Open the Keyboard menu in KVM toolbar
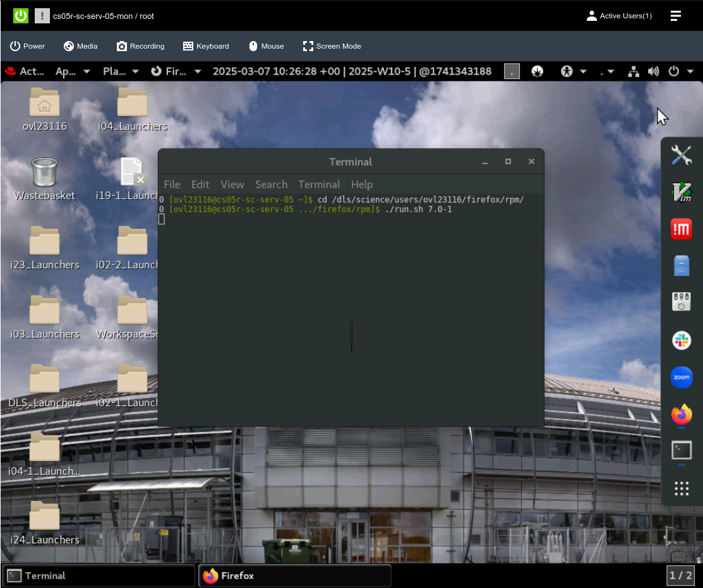The height and width of the screenshot is (588, 703). pyautogui.click(x=207, y=46)
